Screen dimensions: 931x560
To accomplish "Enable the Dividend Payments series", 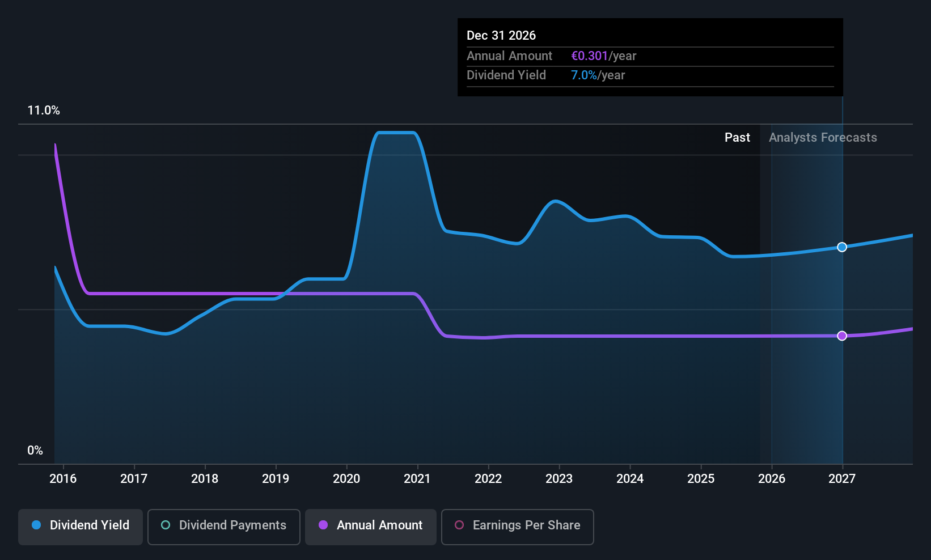I will pyautogui.click(x=223, y=526).
